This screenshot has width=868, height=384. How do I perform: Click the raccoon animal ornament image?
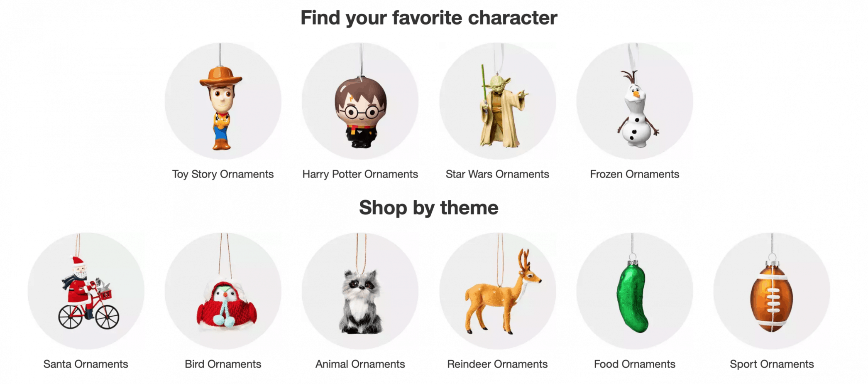point(360,291)
